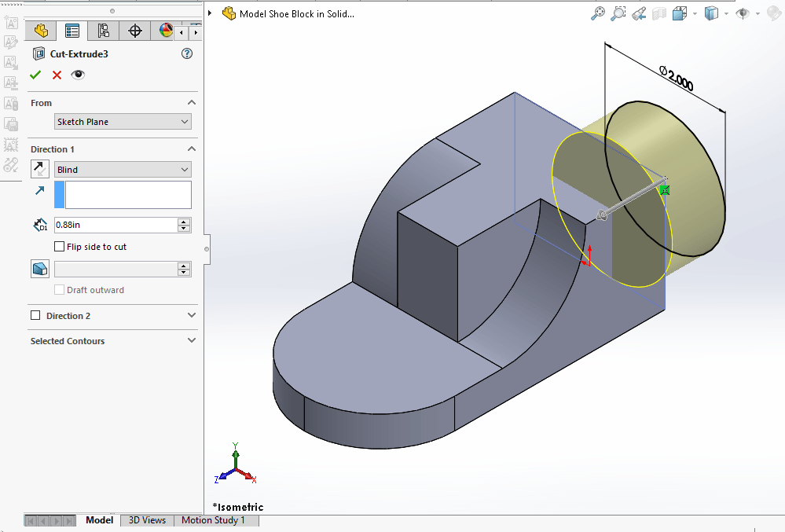This screenshot has height=532, width=785.
Task: Enable Flip side to cut checkbox
Action: click(60, 247)
